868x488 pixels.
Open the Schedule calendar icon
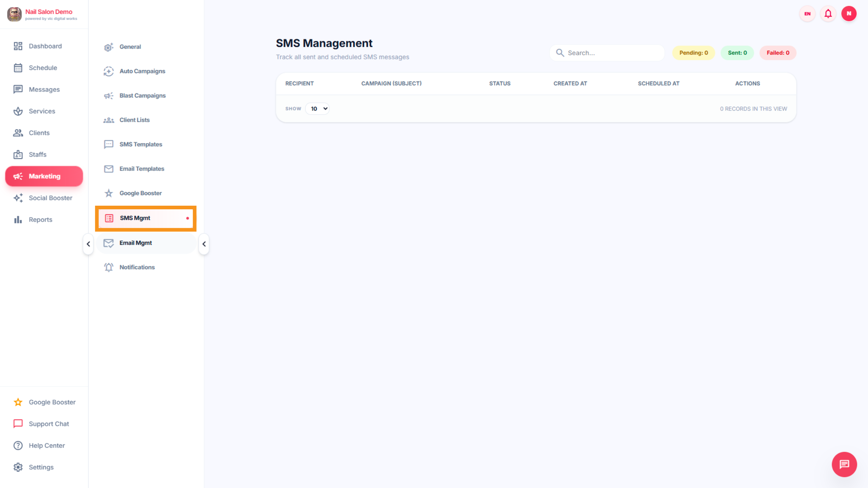coord(18,68)
